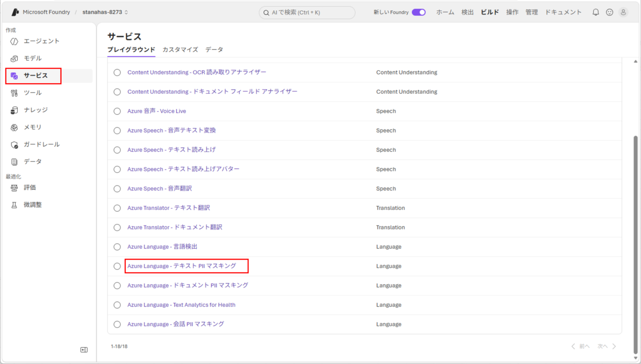Open the ドキュメント top navigation item
Image resolution: width=641 pixels, height=364 pixels.
coord(563,12)
